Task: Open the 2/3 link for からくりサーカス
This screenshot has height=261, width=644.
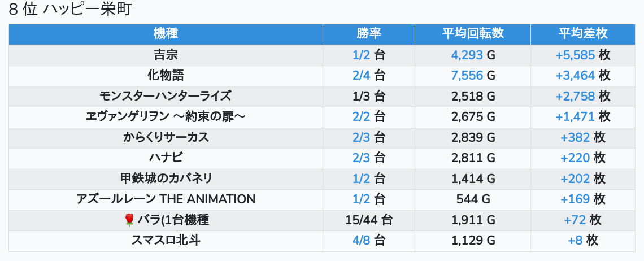Action: point(361,137)
